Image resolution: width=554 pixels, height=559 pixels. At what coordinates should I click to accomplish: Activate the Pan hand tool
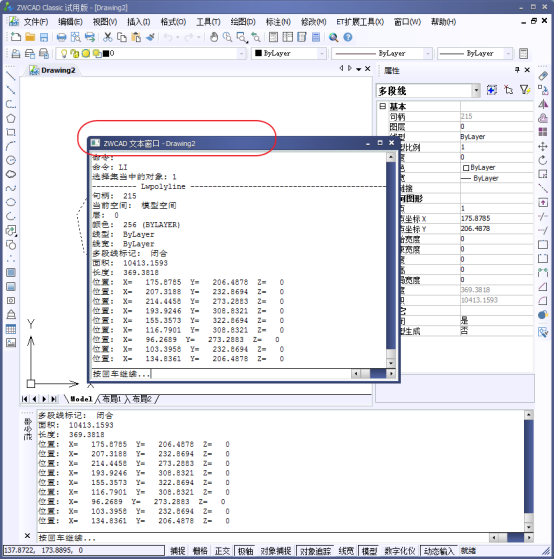pos(214,37)
